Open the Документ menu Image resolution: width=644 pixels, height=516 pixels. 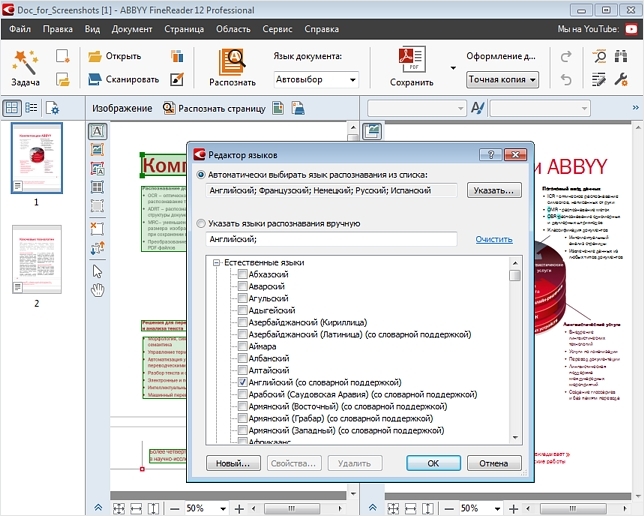point(132,29)
